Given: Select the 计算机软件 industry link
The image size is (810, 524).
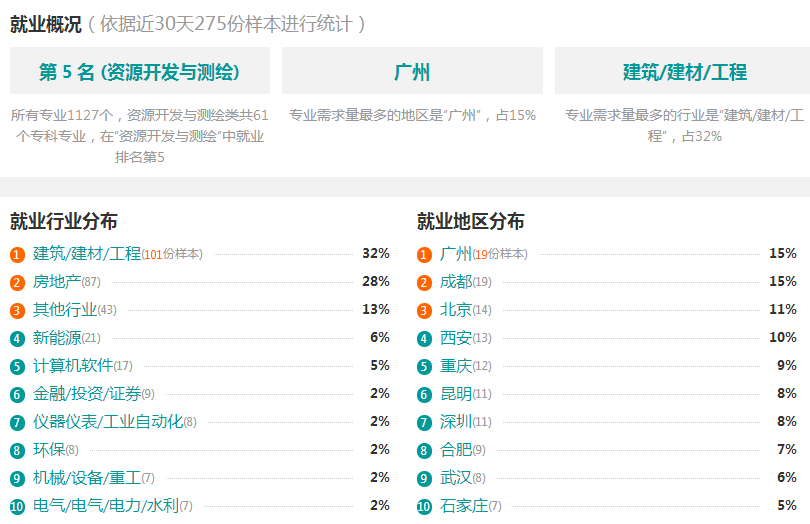Looking at the screenshot, I should tap(73, 365).
